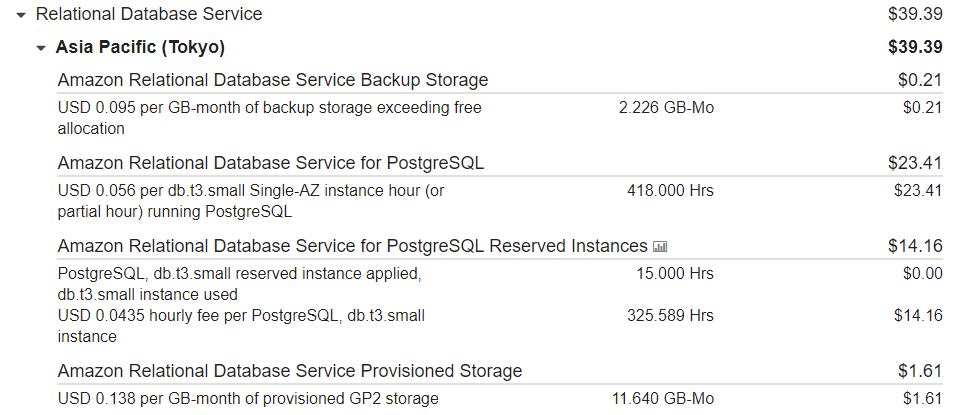Collapse the Asia Pacific (Tokyo) region
The height and width of the screenshot is (415, 955).
pos(41,48)
